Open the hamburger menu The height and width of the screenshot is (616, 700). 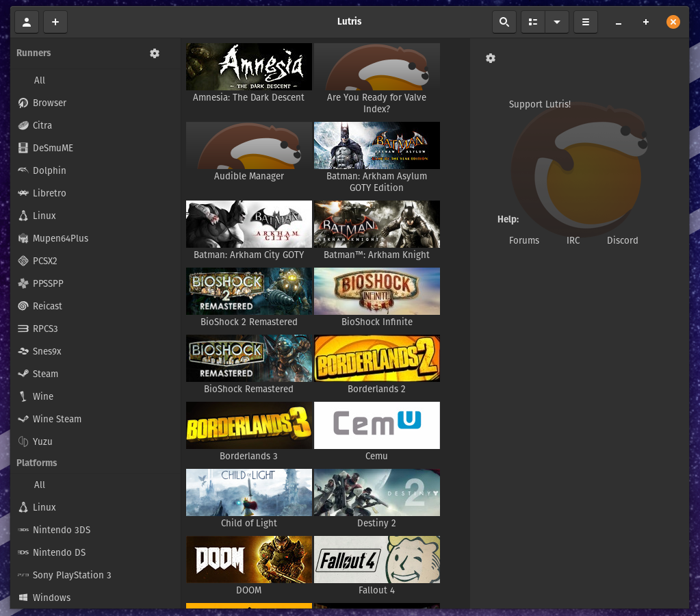click(x=586, y=23)
